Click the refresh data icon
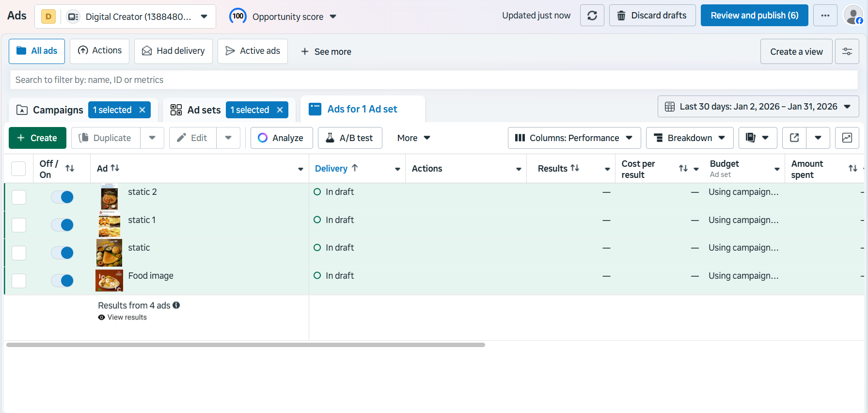The image size is (868, 413). (592, 16)
